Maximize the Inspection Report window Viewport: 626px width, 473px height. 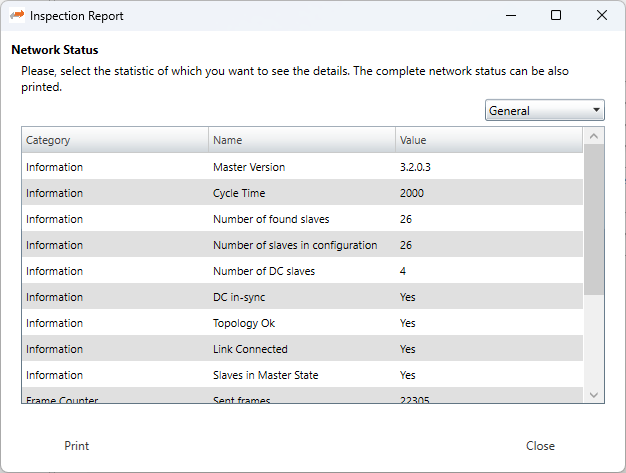point(556,16)
